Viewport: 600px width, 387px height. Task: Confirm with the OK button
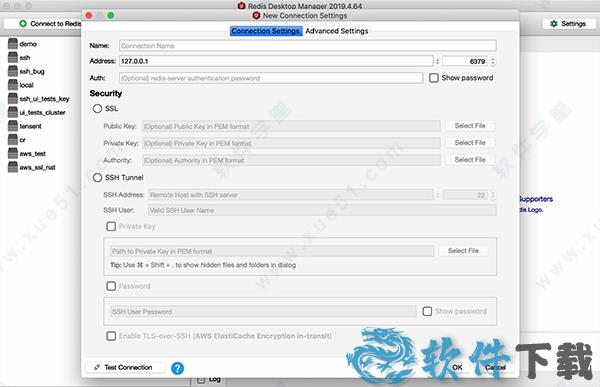pos(457,367)
